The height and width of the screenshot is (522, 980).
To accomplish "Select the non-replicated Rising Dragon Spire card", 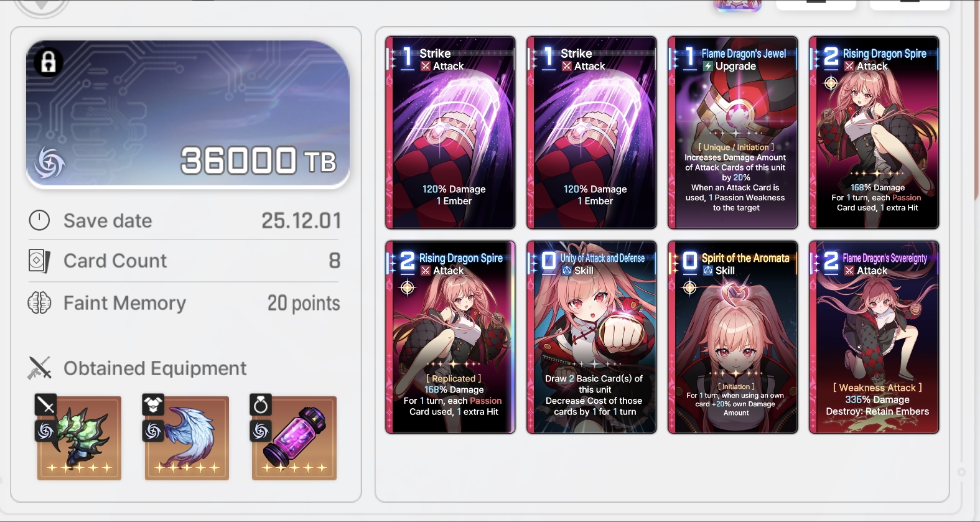I will tap(874, 133).
